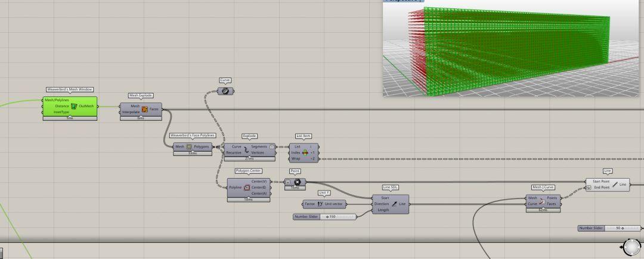Click the Start Point input on Line
The height and width of the screenshot is (259, 644).
click(600, 182)
